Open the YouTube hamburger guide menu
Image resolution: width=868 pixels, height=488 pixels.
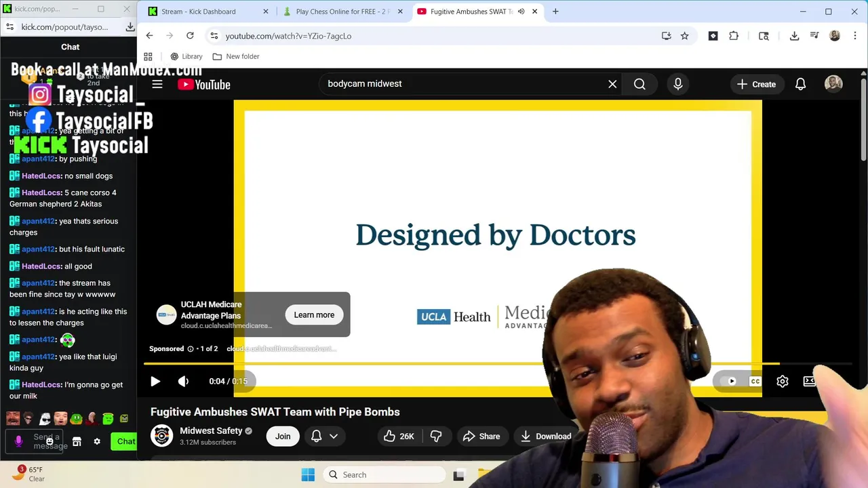pos(157,84)
